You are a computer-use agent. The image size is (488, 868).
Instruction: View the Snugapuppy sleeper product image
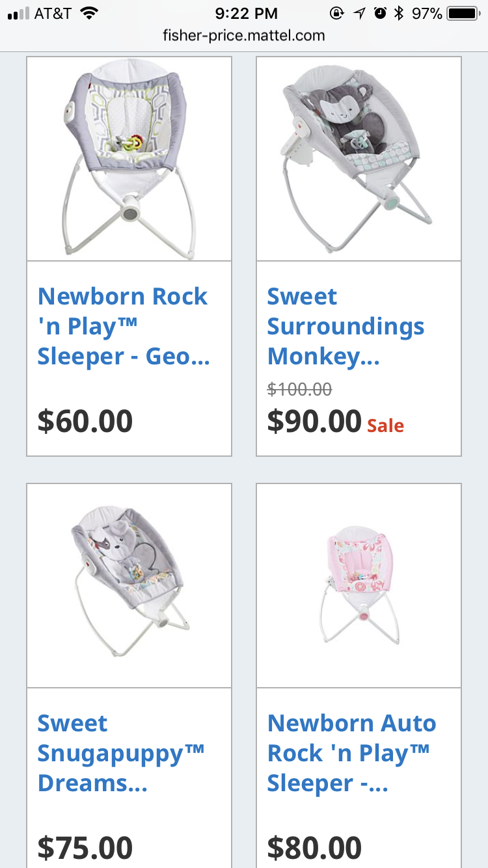(x=129, y=586)
